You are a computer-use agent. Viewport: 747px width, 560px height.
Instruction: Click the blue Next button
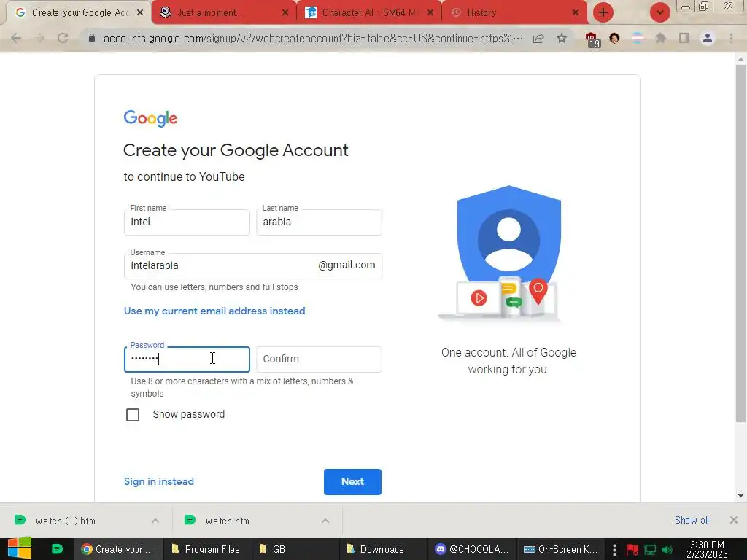coord(352,481)
